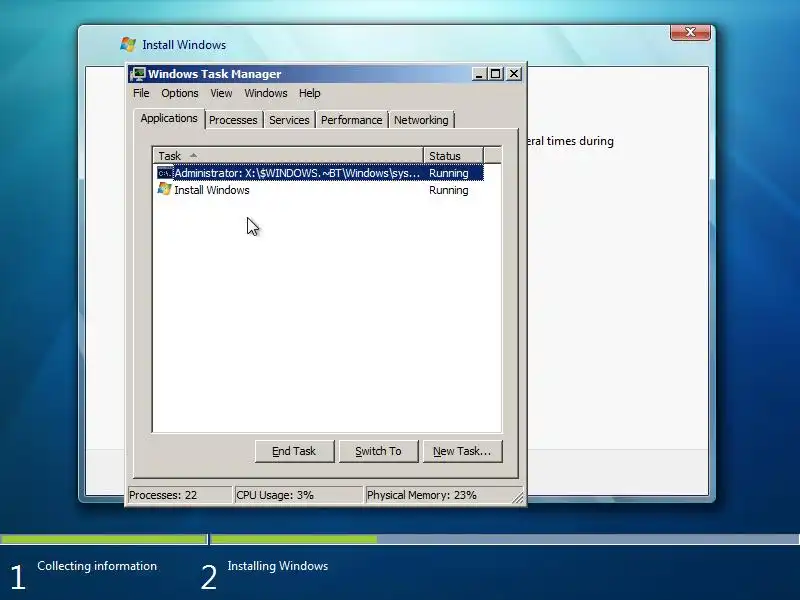Open the Options menu
The image size is (800, 600).
(x=180, y=93)
